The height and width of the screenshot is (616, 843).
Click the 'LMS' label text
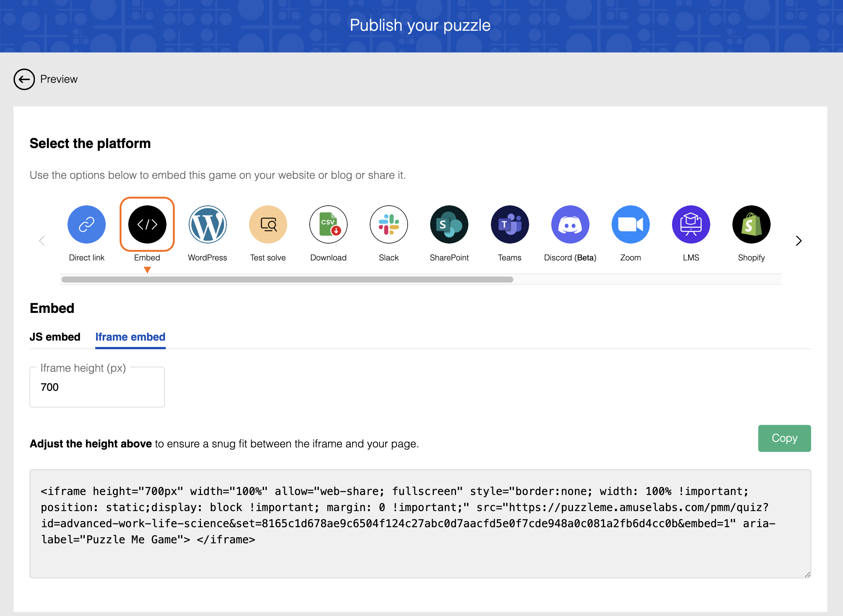tap(691, 257)
